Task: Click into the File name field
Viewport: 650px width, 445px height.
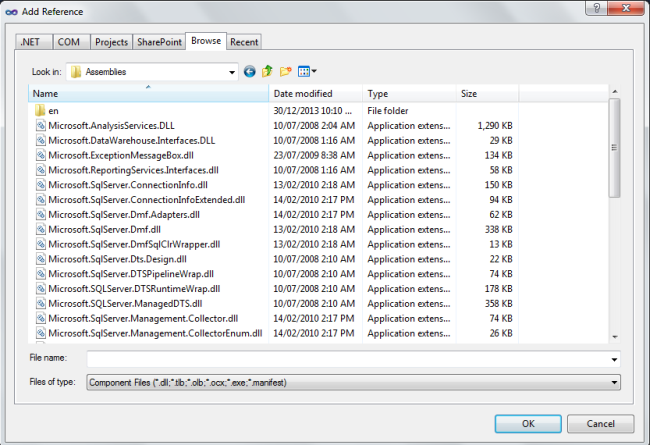Action: [353, 359]
